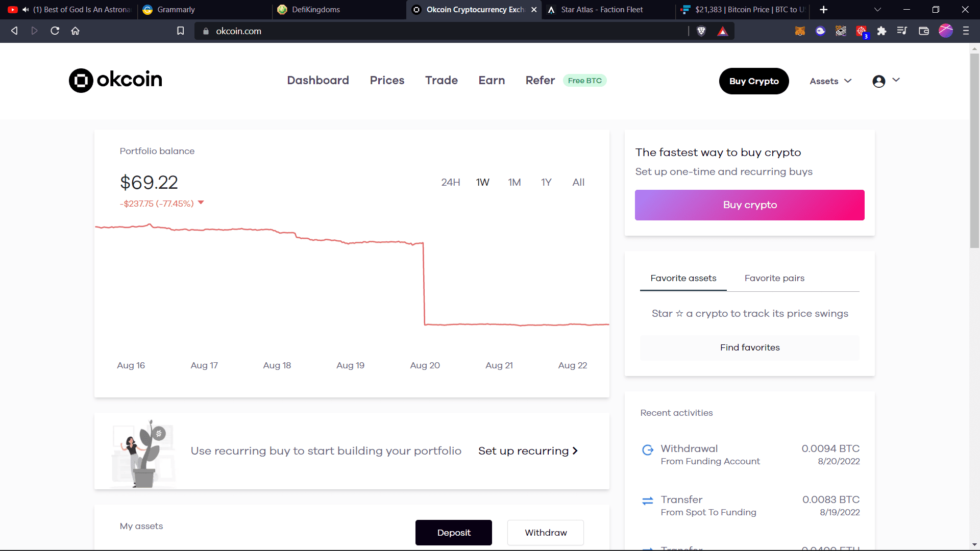980x551 pixels.
Task: Click the Transfer From Spot To Funding entry
Action: tap(750, 506)
